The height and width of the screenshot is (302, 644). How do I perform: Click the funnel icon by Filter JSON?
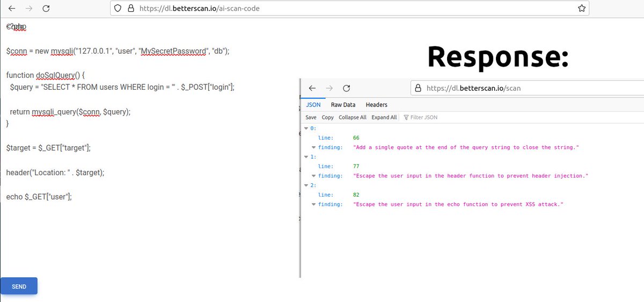406,117
